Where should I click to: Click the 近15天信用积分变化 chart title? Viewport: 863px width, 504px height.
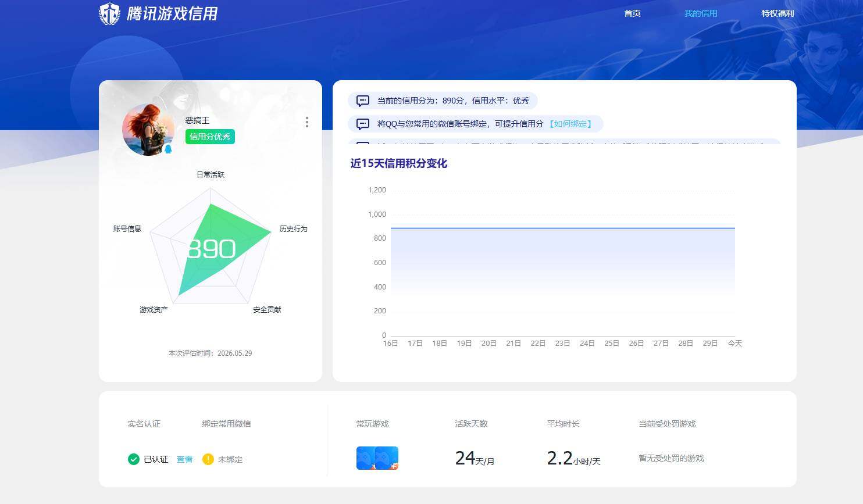pos(399,163)
